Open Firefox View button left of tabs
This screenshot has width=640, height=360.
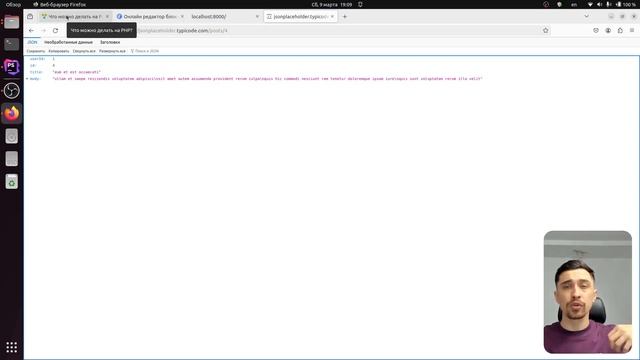point(30,17)
